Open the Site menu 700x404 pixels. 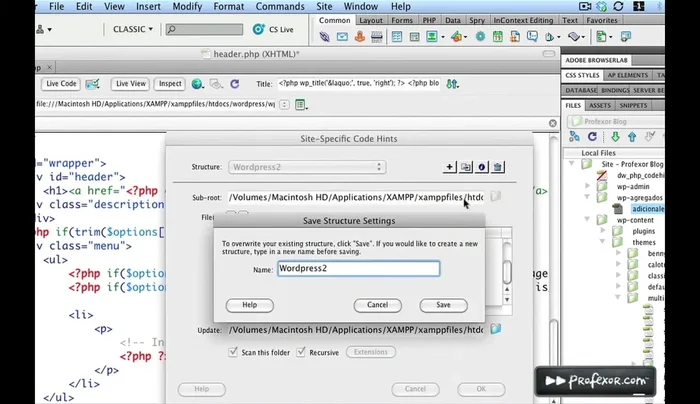tap(324, 7)
